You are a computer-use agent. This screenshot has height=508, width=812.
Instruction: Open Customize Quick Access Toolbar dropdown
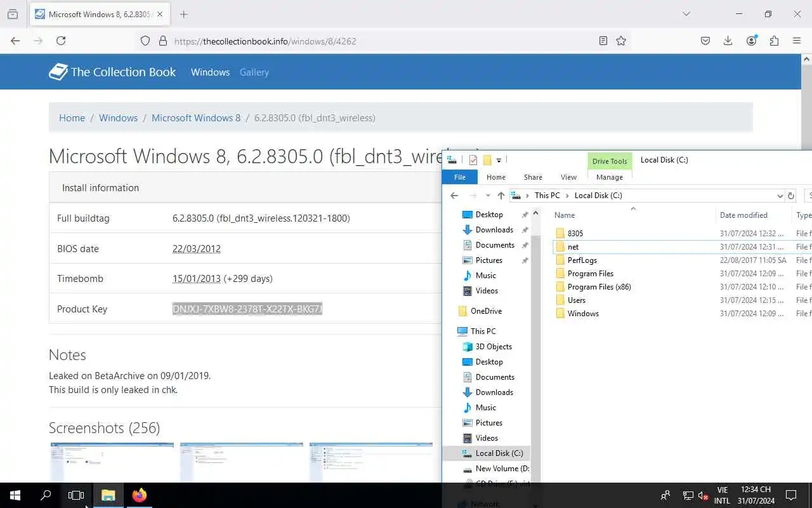click(x=499, y=160)
